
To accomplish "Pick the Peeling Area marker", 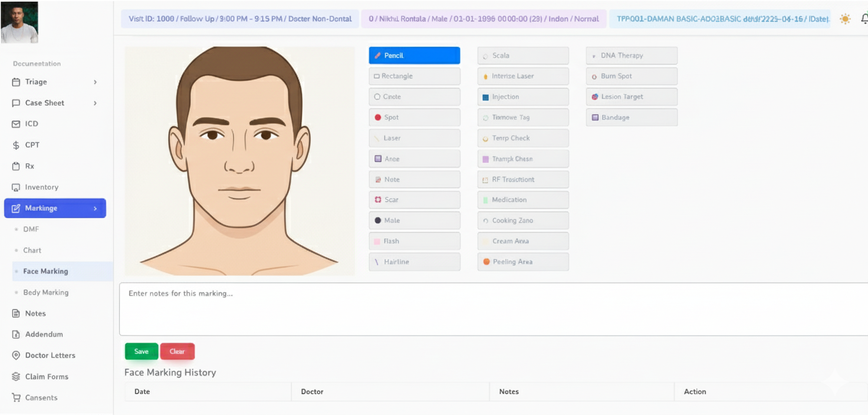I will pyautogui.click(x=522, y=262).
